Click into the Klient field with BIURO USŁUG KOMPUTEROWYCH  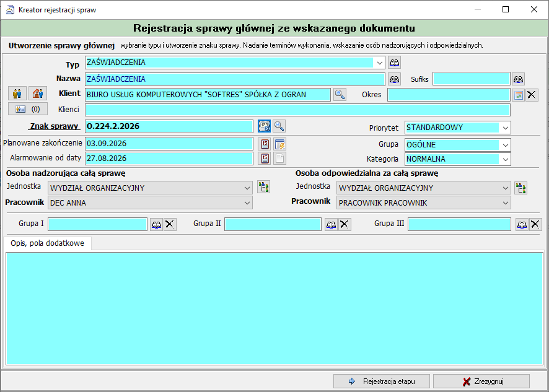pos(208,95)
